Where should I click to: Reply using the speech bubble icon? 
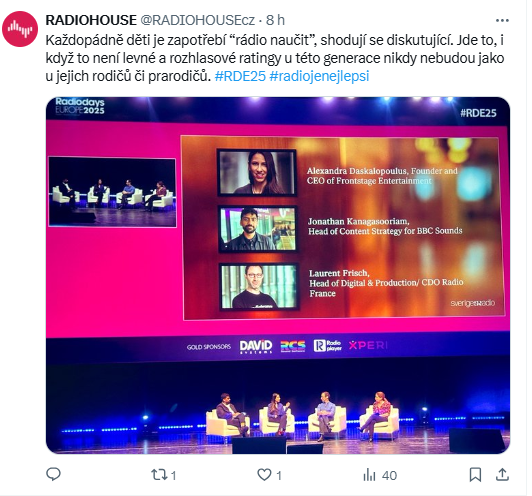53,475
